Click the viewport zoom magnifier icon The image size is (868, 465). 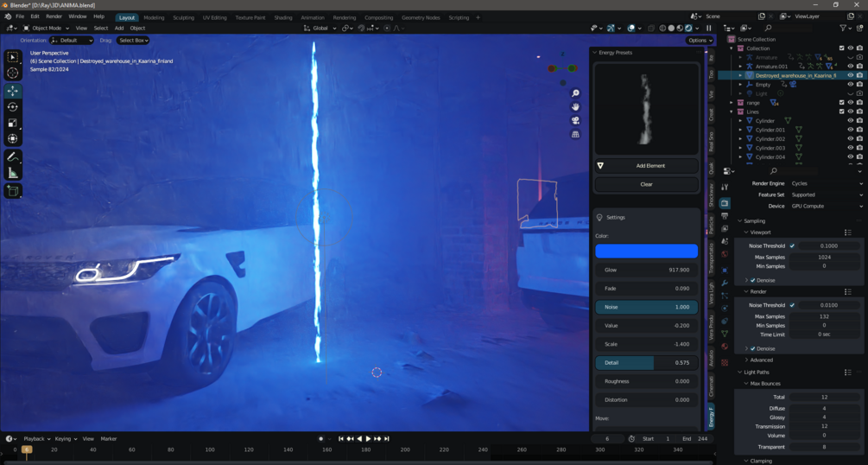576,93
